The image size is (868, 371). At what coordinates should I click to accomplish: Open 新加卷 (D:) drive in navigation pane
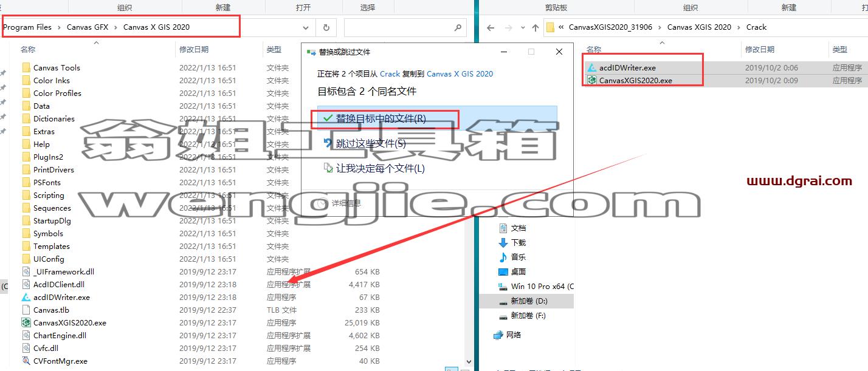pyautogui.click(x=529, y=301)
